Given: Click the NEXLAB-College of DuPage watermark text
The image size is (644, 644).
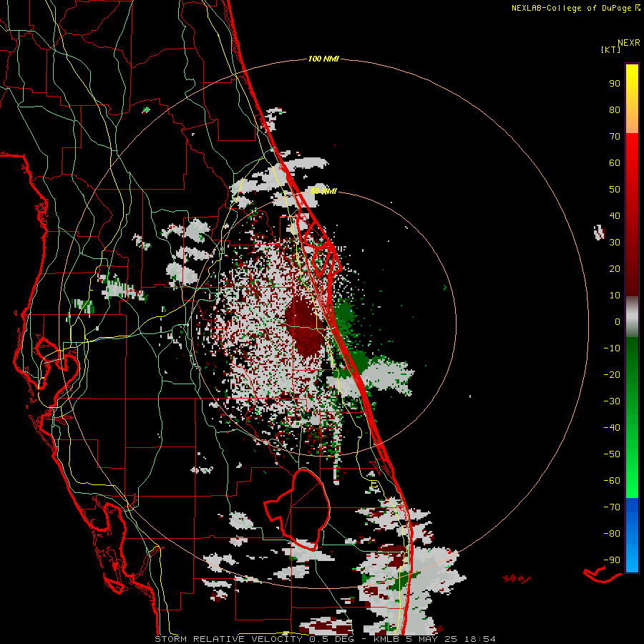Looking at the screenshot, I should click(572, 8).
